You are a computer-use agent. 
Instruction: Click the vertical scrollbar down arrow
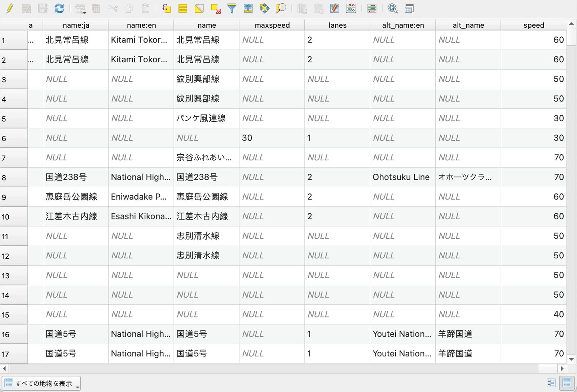(572, 359)
